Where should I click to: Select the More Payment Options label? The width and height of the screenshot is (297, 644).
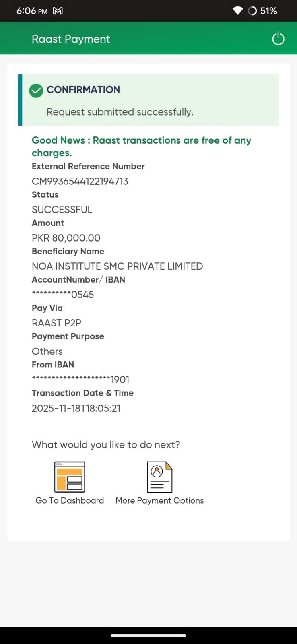160,500
